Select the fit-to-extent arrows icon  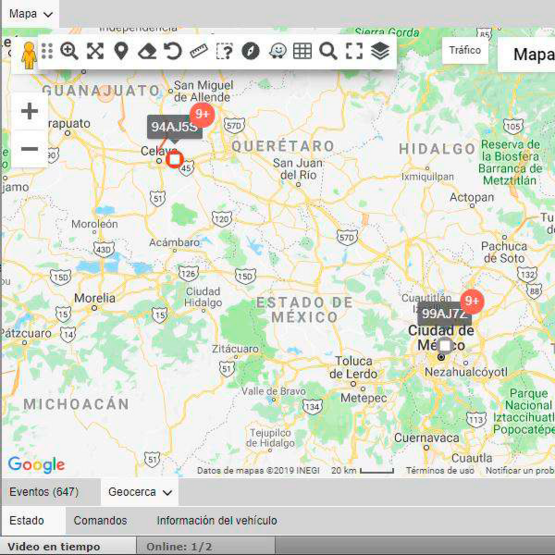click(x=95, y=51)
